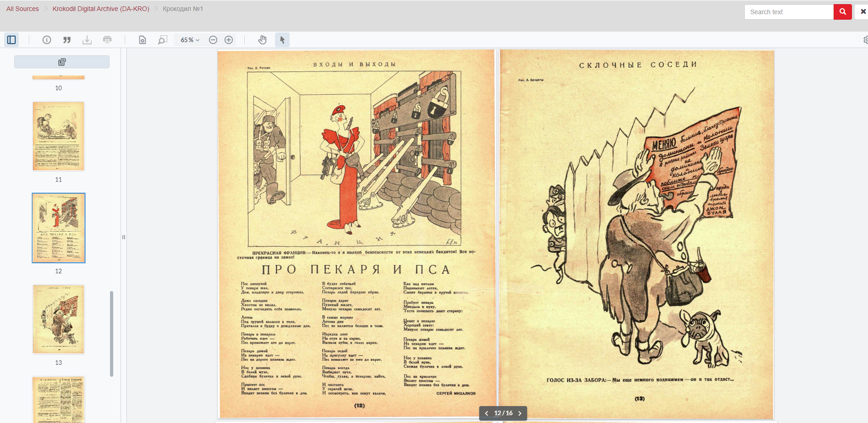Viewport: 868px width, 423px height.
Task: Open page settings icon
Action: [143, 40]
